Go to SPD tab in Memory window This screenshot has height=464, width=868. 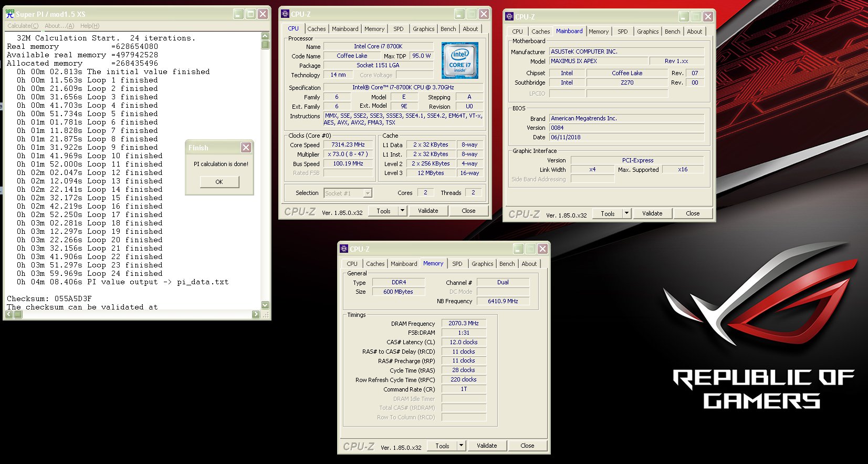[457, 264]
